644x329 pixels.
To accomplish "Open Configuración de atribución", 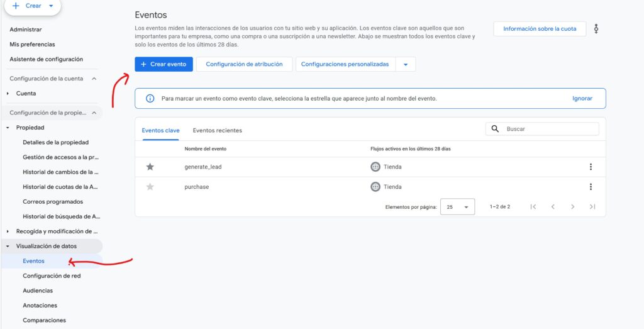I will [244, 64].
